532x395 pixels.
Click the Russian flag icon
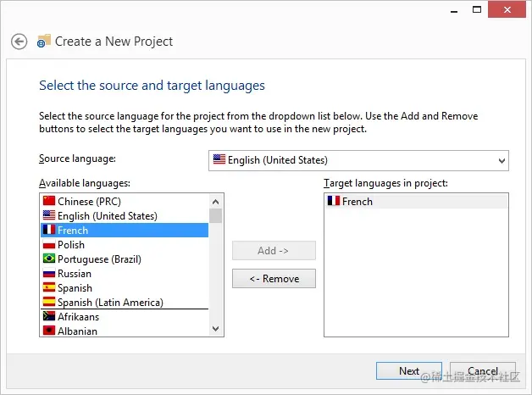[x=49, y=273]
